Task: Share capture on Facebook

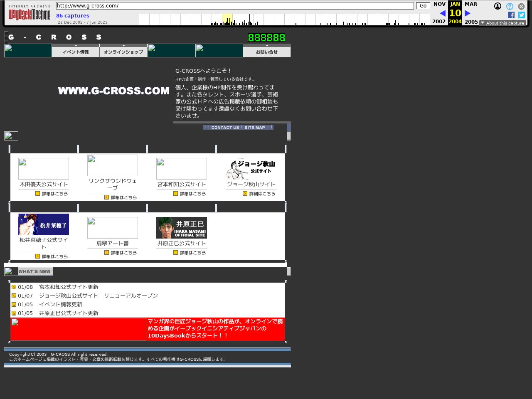Action: point(511,15)
